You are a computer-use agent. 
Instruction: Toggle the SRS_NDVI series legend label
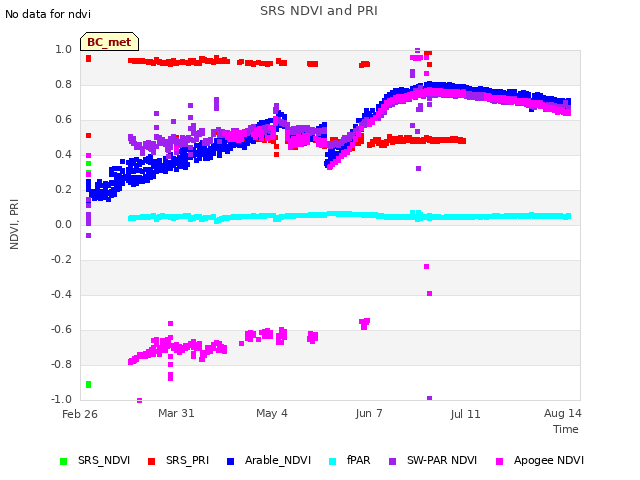[x=104, y=460]
